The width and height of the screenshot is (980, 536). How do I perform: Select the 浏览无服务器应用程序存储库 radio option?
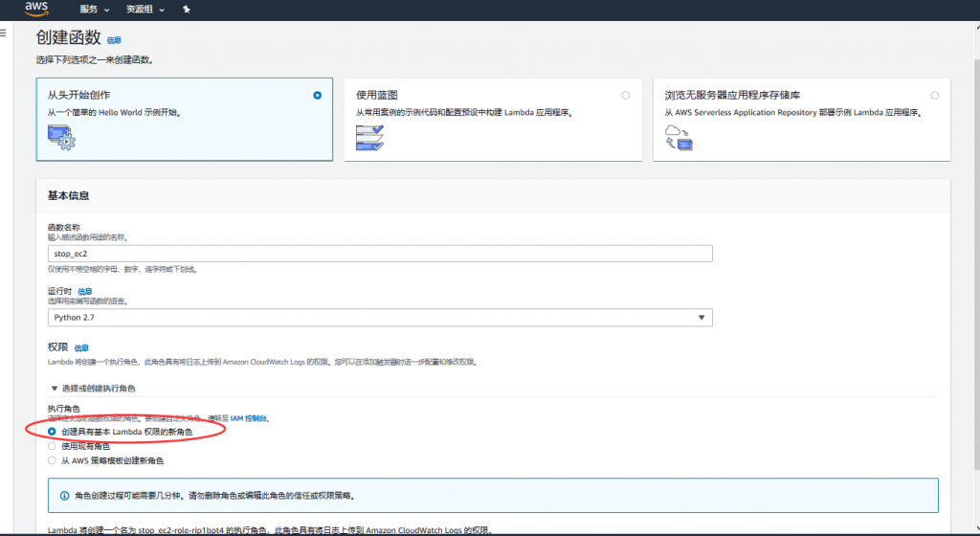tap(934, 96)
